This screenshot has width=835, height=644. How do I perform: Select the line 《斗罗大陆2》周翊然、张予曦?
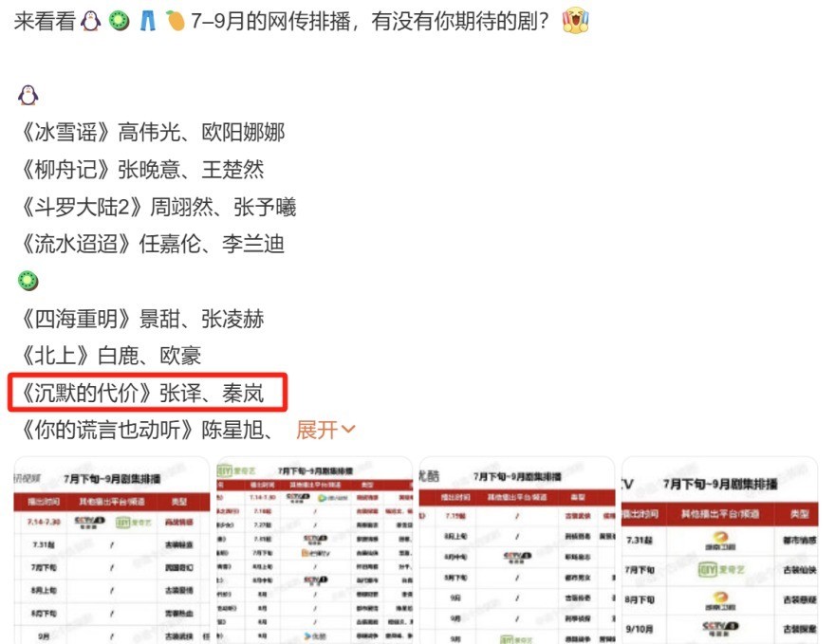[156, 207]
